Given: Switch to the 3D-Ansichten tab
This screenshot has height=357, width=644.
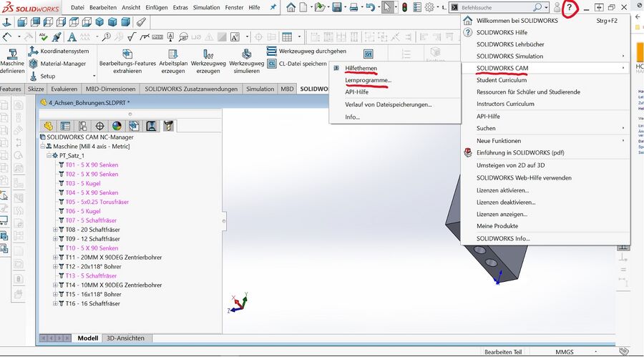Looking at the screenshot, I should (x=125, y=338).
